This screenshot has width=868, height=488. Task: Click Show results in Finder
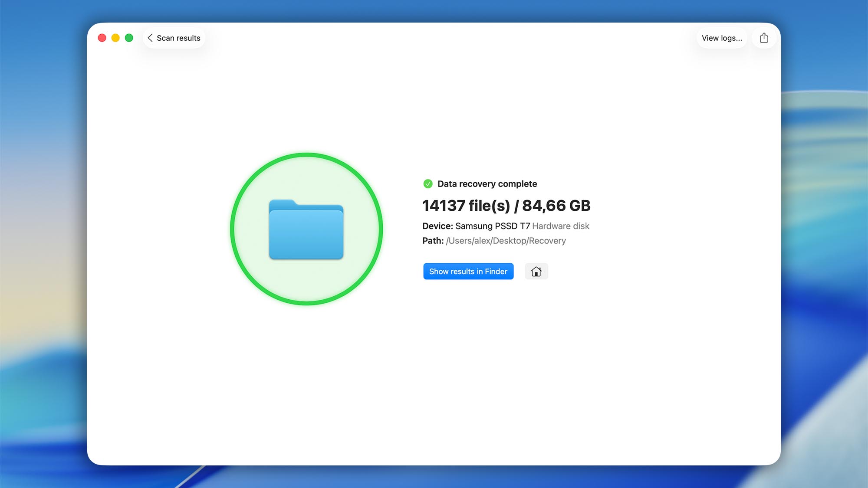[x=468, y=271]
